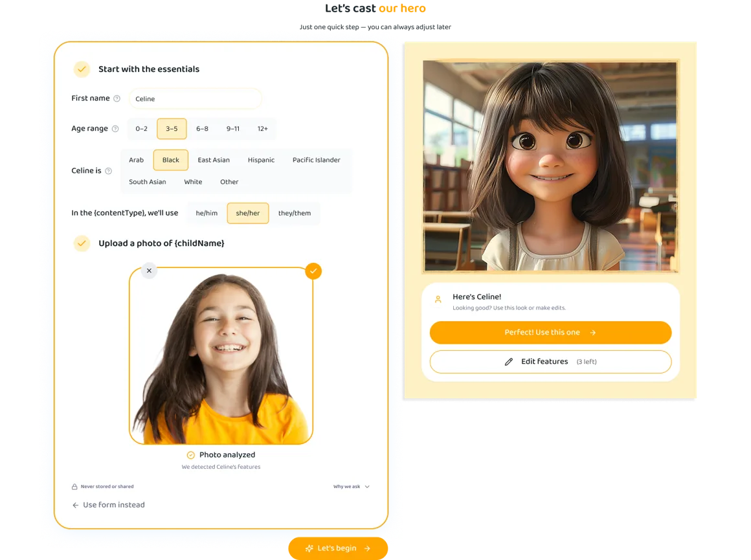Select she/her pronouns

(247, 213)
